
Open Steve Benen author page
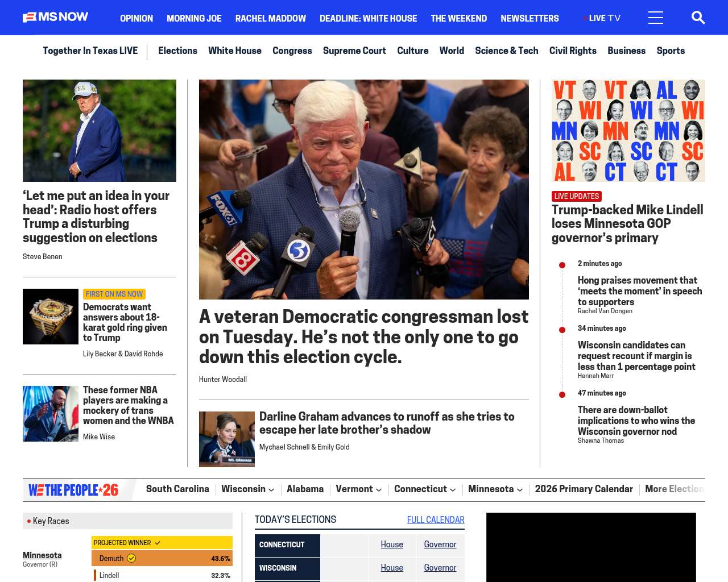click(x=43, y=257)
